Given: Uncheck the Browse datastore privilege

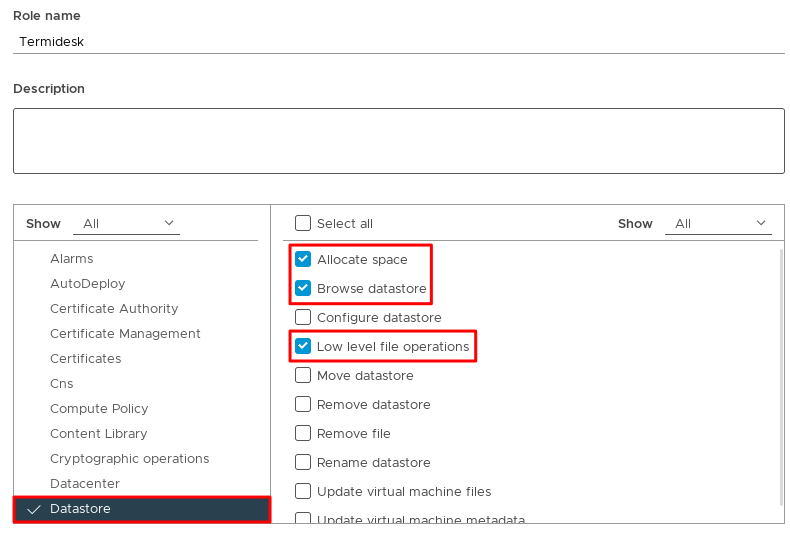Looking at the screenshot, I should [x=303, y=289].
